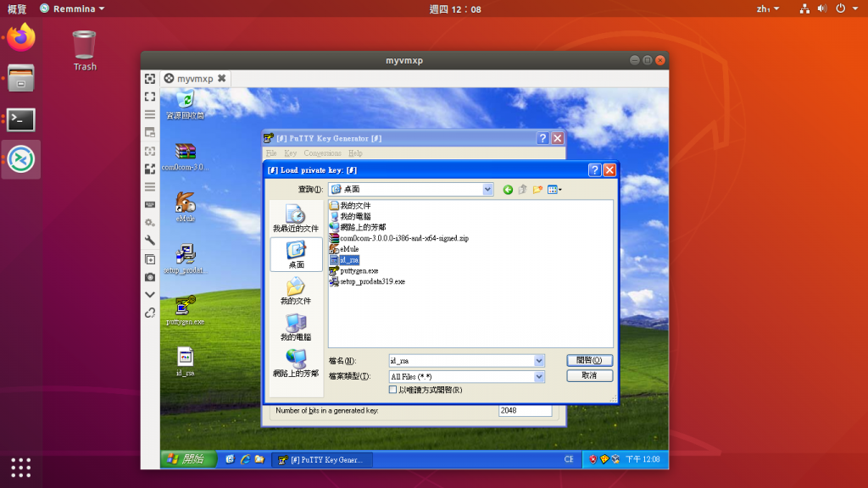This screenshot has height=488, width=868.
Task: Click Remmina's minimize chevron toolbar icon
Action: 150,295
